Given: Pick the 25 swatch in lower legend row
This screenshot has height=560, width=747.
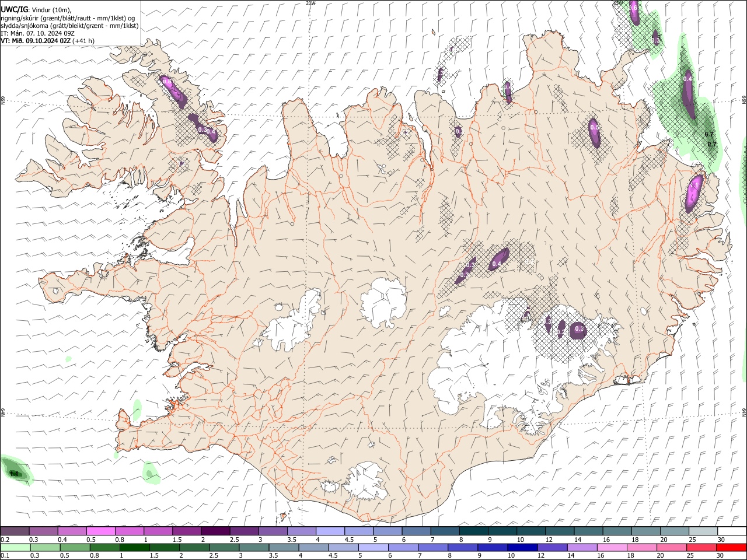Looking at the screenshot, I should coord(701,547).
